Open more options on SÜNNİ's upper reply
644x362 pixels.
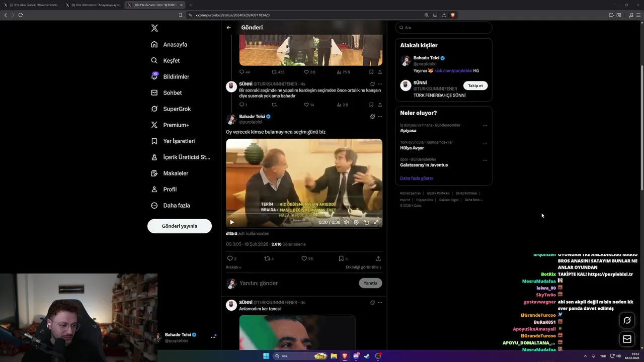(380, 84)
